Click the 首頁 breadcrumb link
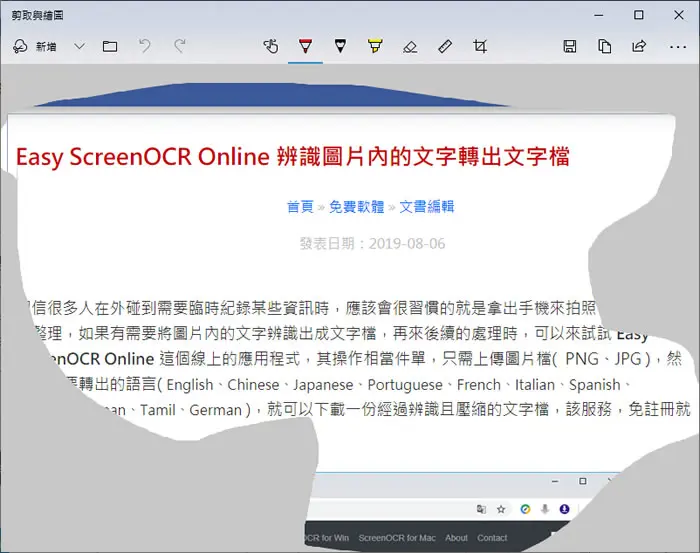 point(300,207)
